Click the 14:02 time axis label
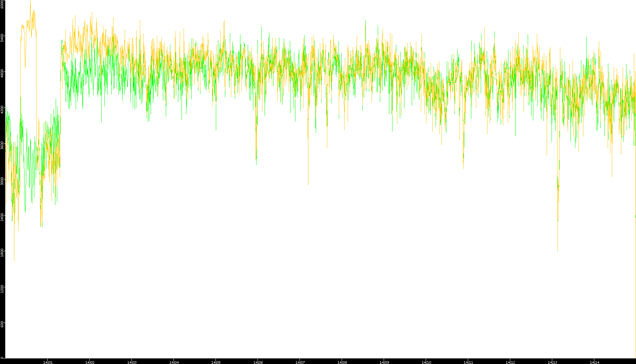 pyautogui.click(x=90, y=362)
